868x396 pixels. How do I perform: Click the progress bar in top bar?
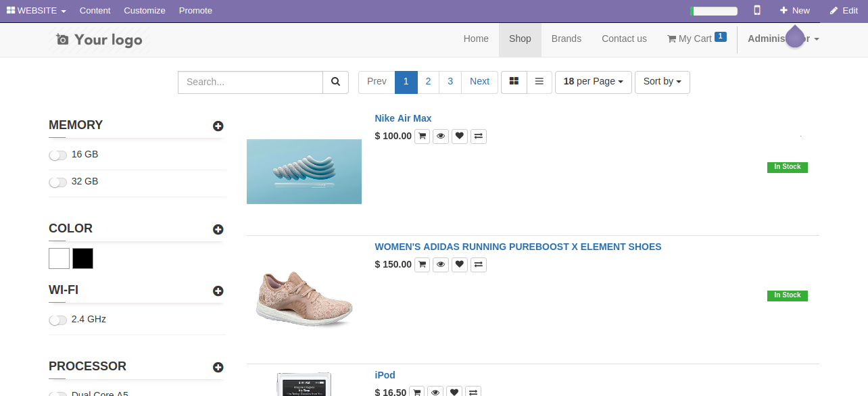tap(714, 11)
